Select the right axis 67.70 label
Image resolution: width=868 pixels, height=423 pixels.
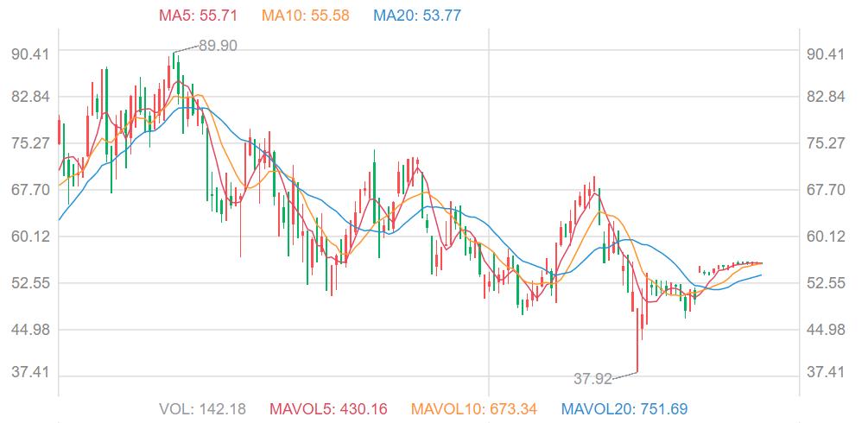pyautogui.click(x=824, y=190)
